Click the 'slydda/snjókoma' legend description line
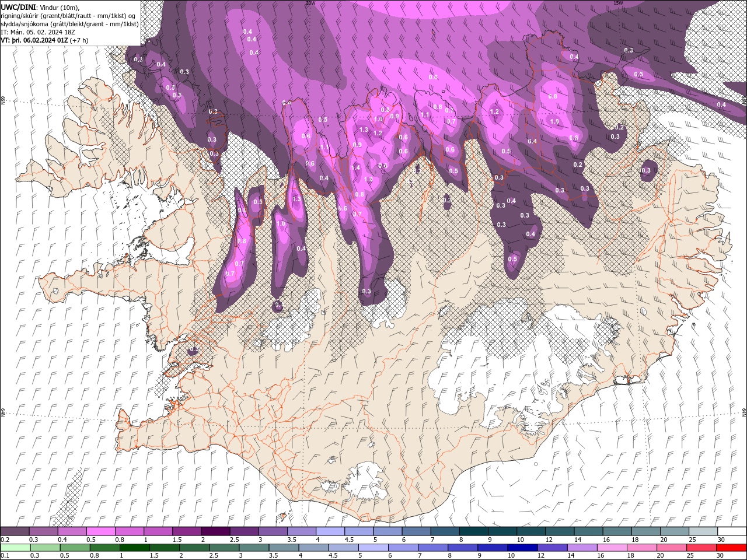 (70, 24)
